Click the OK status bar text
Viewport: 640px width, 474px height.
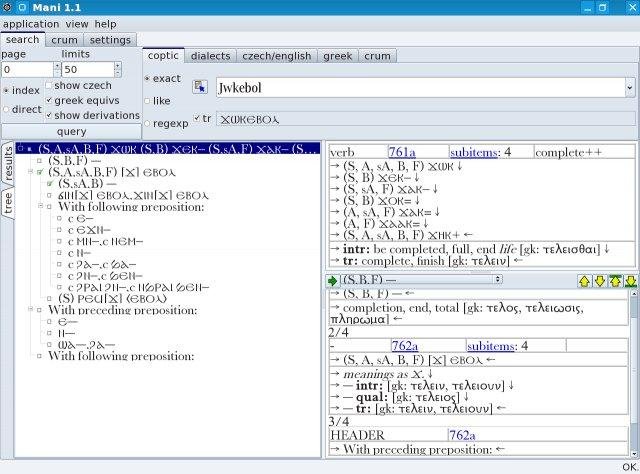pos(629,467)
